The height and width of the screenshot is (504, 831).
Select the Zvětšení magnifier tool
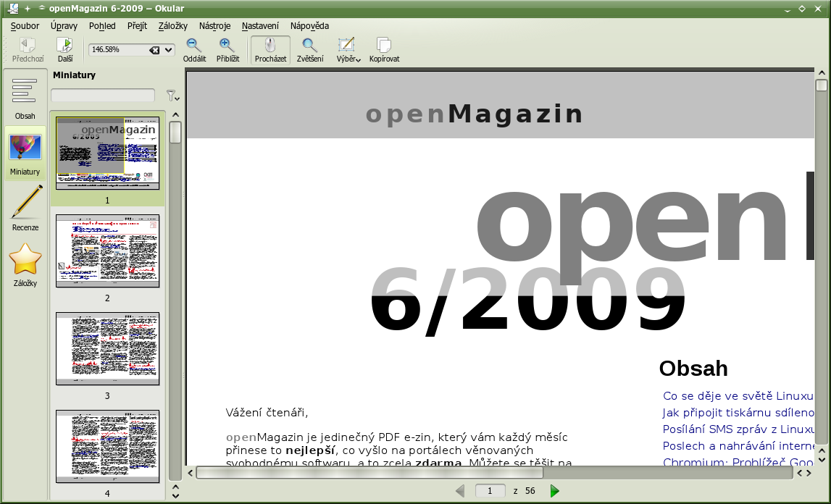(310, 46)
